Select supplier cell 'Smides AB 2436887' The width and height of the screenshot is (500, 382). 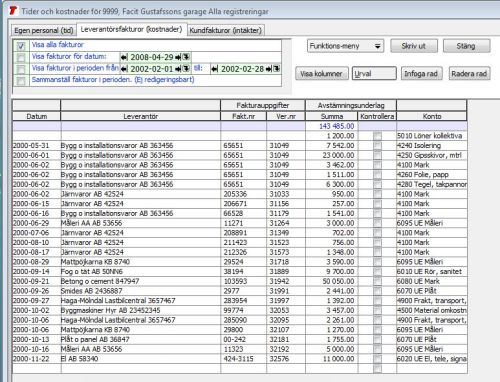tap(140, 291)
